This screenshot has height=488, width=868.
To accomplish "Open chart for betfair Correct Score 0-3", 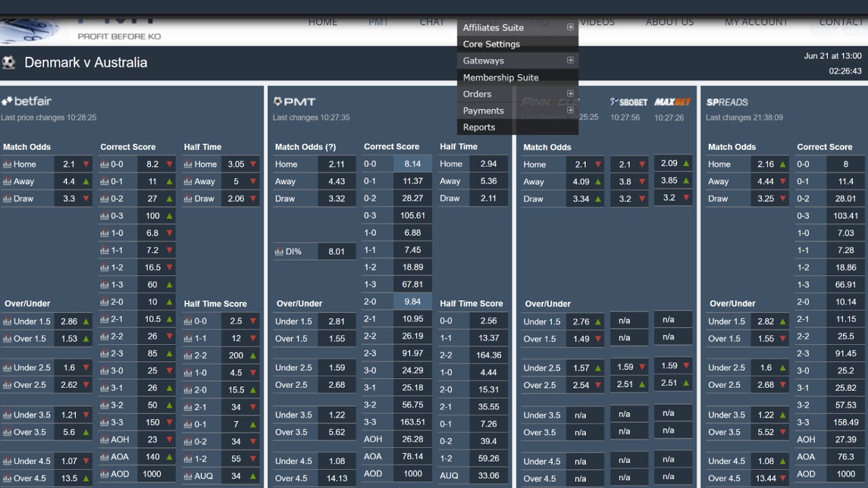I will (104, 216).
